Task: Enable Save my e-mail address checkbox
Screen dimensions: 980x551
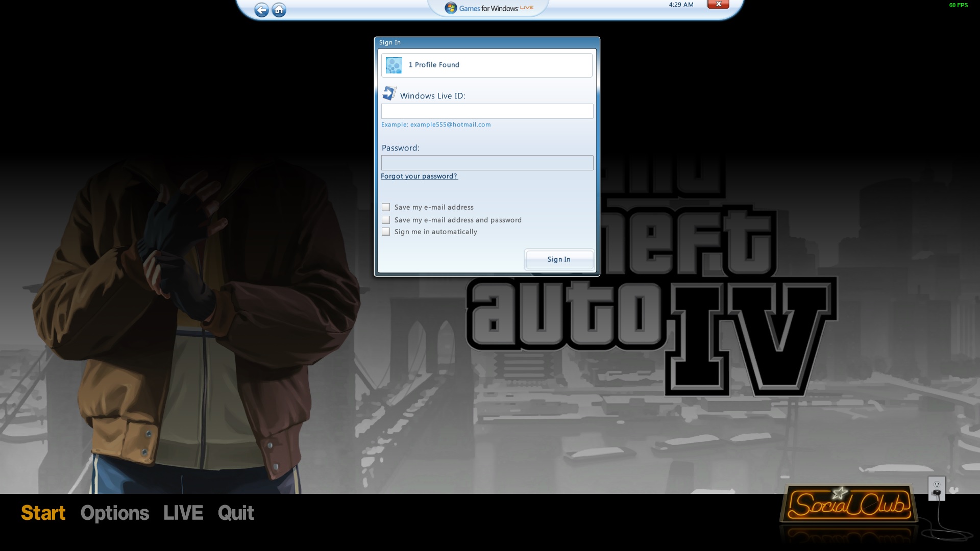Action: coord(386,207)
